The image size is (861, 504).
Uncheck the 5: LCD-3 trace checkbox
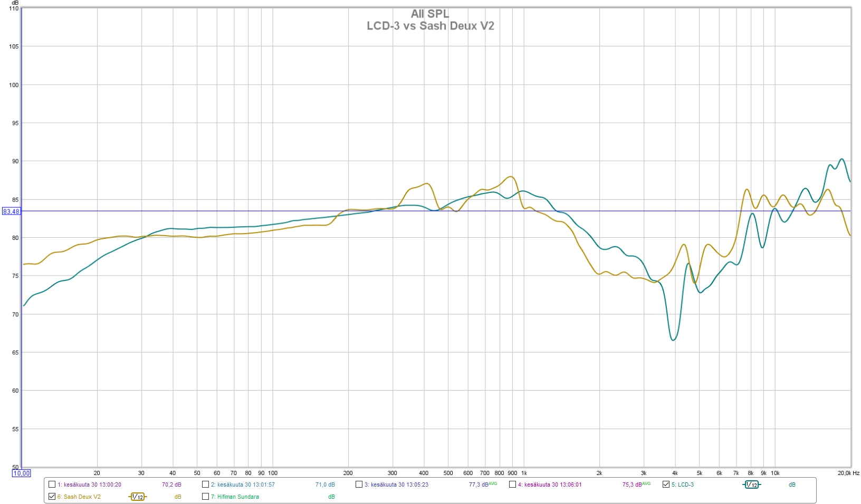(666, 484)
